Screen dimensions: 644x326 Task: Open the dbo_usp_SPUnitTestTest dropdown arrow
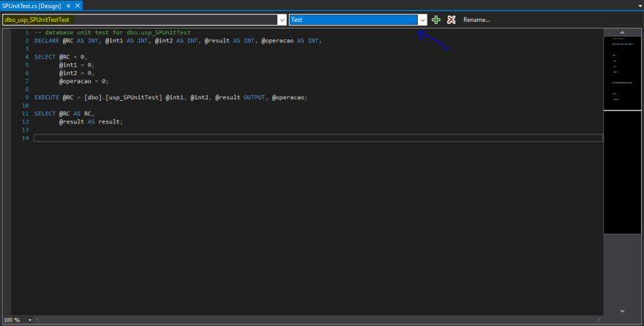282,20
